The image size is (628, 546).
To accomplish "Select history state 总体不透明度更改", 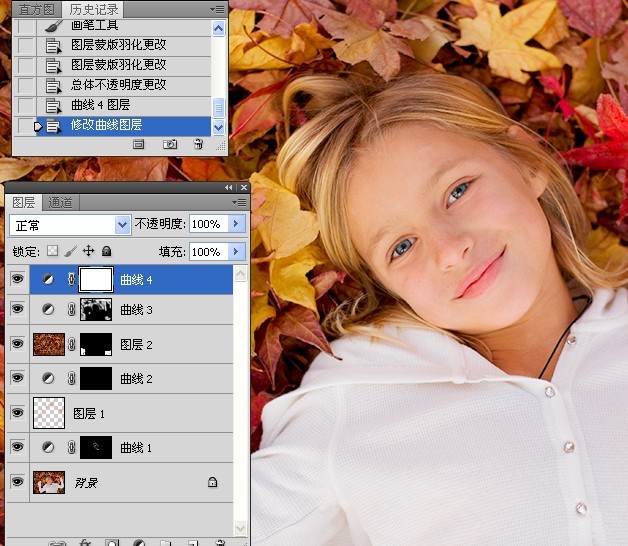I will [x=119, y=85].
